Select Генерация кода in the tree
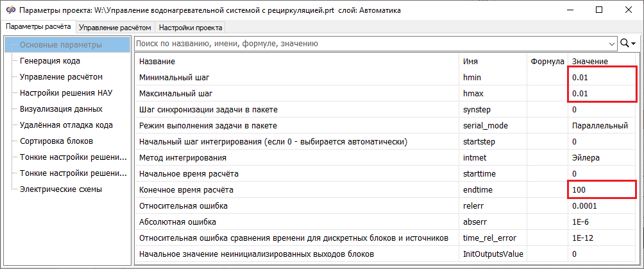The width and height of the screenshot is (644, 269). (50, 61)
